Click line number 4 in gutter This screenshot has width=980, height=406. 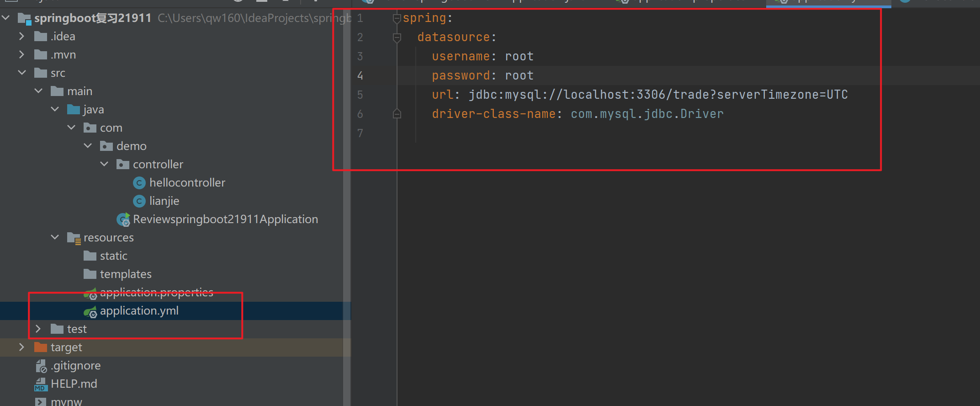tap(360, 75)
